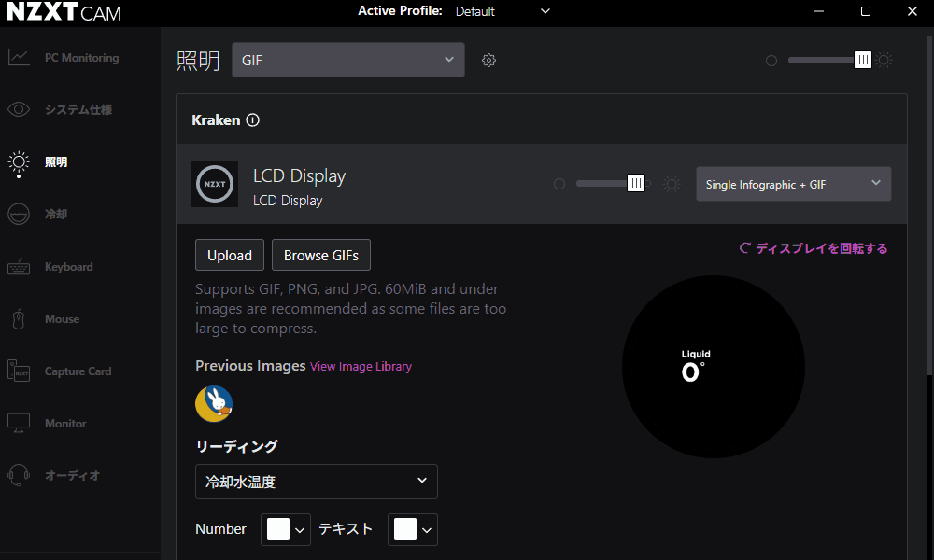Click the LCD Display bright sun icon

(672, 184)
